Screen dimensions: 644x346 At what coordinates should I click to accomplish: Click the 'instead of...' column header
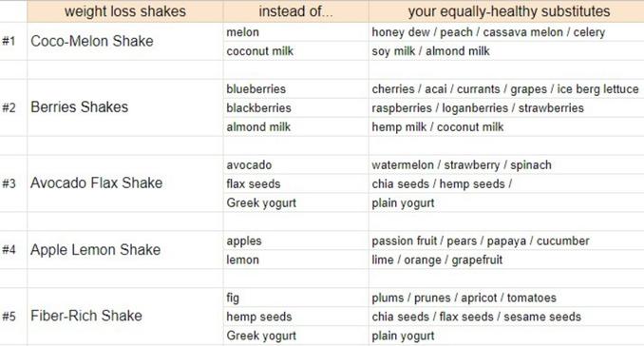pos(295,11)
